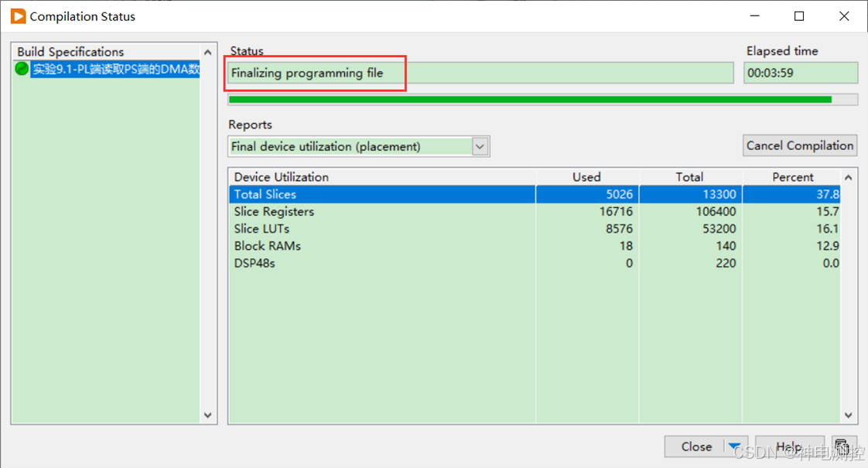Click the Slice Registers used value 16716
Viewport: 868px width, 468px height.
[x=616, y=212]
